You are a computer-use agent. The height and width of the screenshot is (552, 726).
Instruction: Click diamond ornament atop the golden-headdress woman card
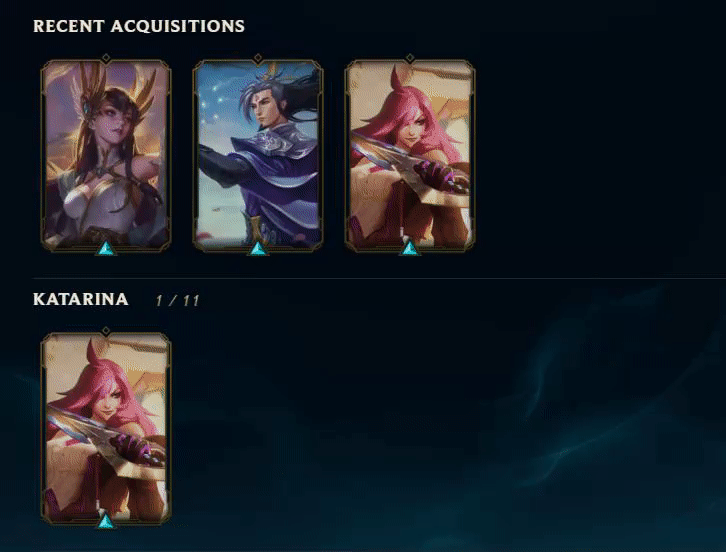click(106, 58)
